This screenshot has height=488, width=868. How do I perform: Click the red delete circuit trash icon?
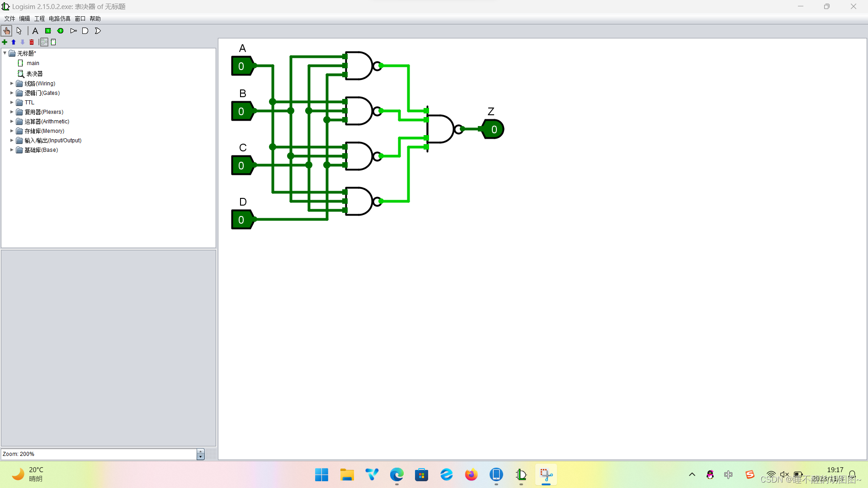click(x=32, y=42)
